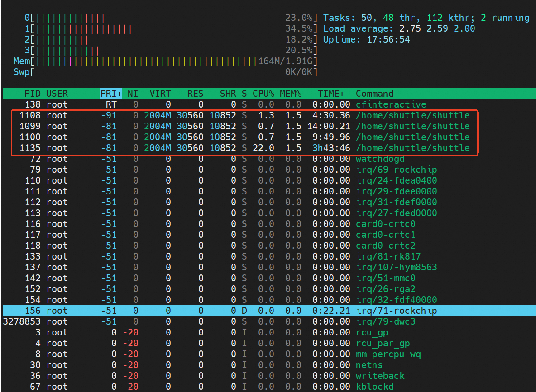
Task: Select the irq/24-fdea0400 process row
Action: [269, 180]
